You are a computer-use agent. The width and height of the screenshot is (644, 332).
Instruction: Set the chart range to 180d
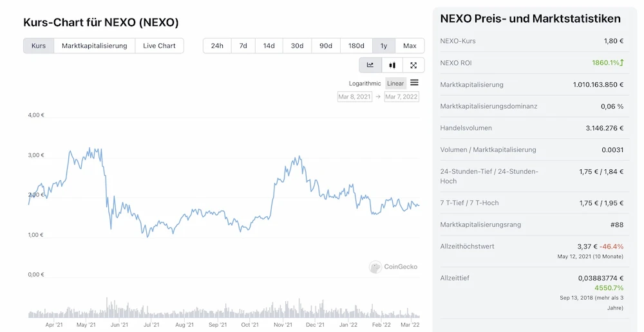356,46
